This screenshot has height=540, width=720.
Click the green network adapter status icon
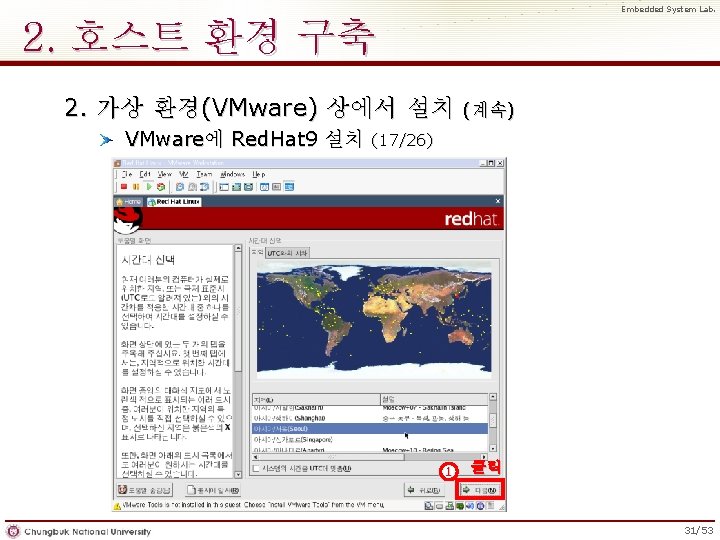[460, 506]
